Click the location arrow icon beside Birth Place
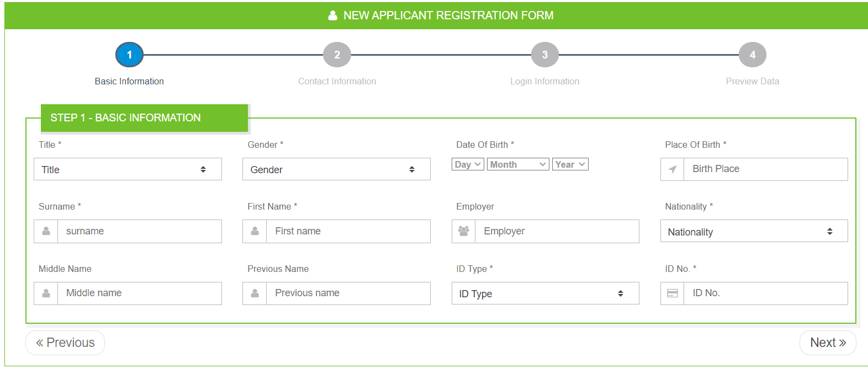 coord(672,169)
